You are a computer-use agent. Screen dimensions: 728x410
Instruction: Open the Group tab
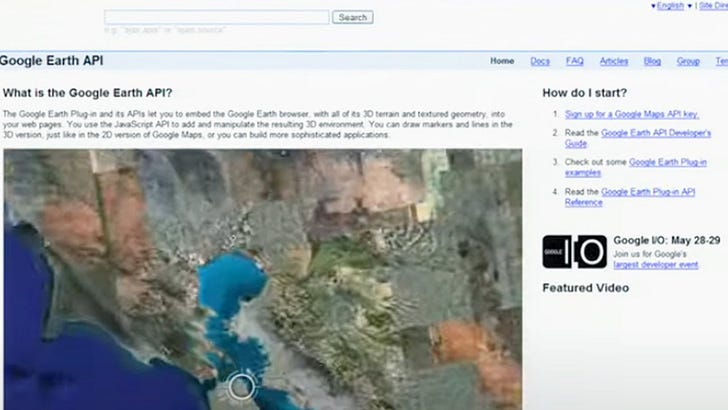pyautogui.click(x=688, y=61)
